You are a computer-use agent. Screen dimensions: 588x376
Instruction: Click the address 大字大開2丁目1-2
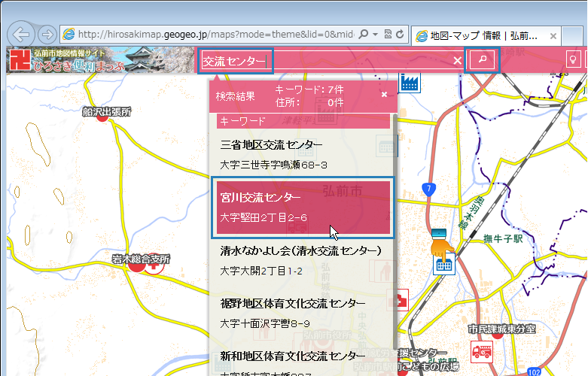(261, 271)
